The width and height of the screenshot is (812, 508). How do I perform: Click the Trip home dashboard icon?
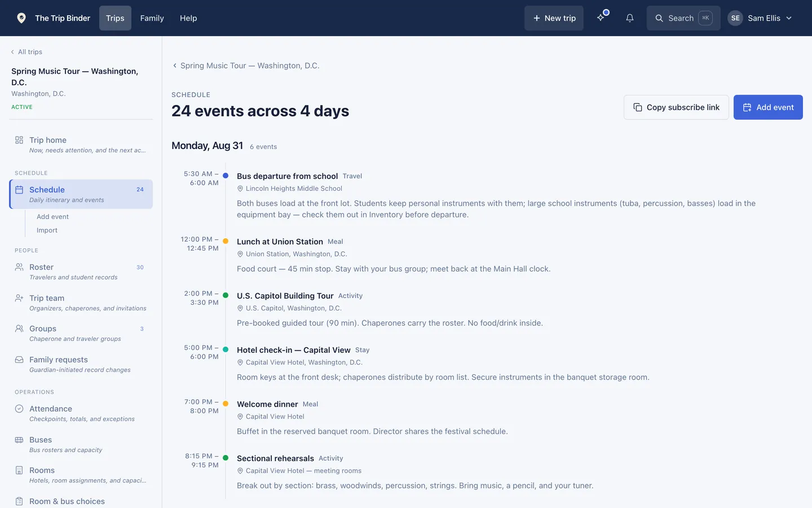click(x=19, y=140)
